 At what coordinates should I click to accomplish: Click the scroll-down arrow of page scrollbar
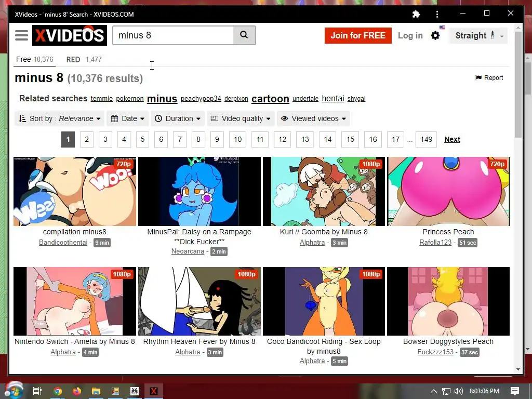(518, 369)
